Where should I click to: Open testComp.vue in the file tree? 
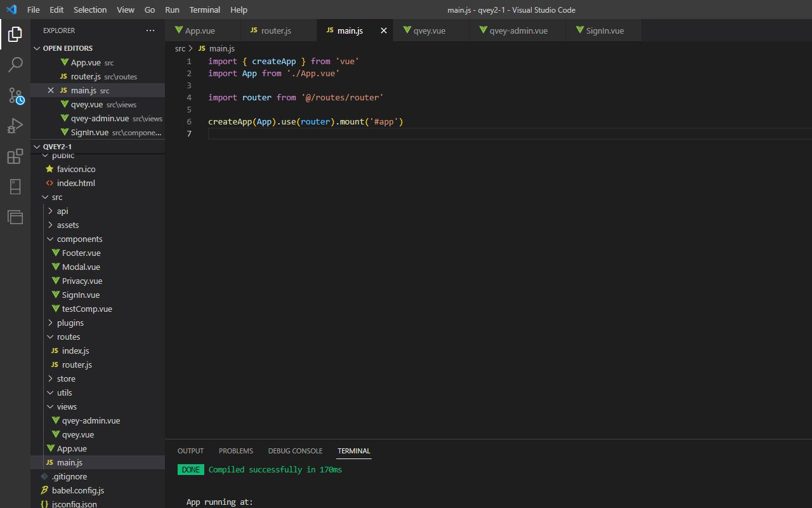coord(98,309)
